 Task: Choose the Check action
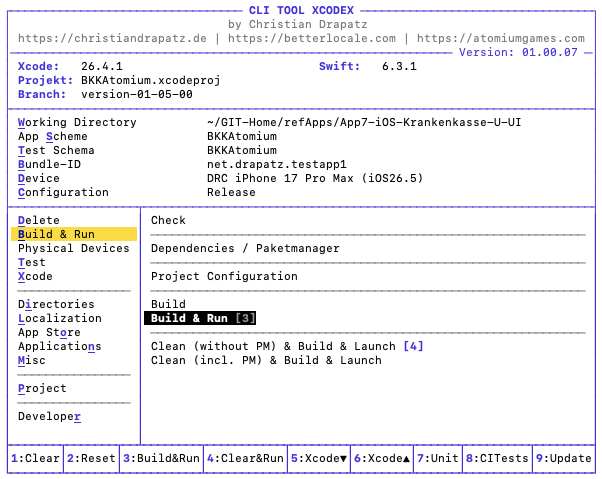(168, 220)
